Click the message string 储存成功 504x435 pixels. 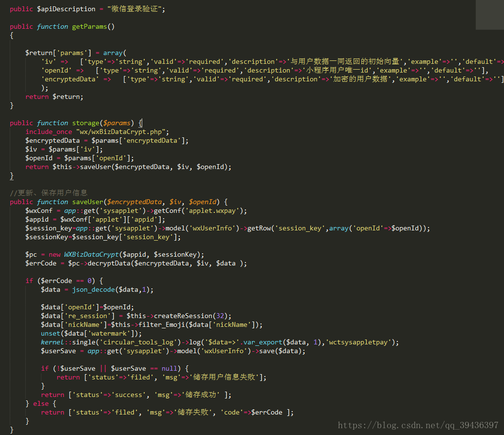click(x=201, y=395)
